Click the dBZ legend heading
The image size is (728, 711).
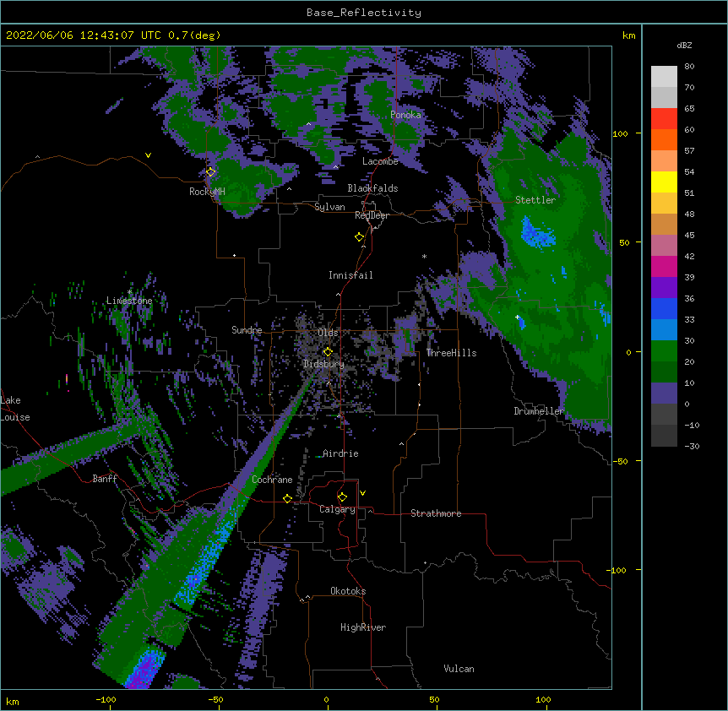click(684, 46)
